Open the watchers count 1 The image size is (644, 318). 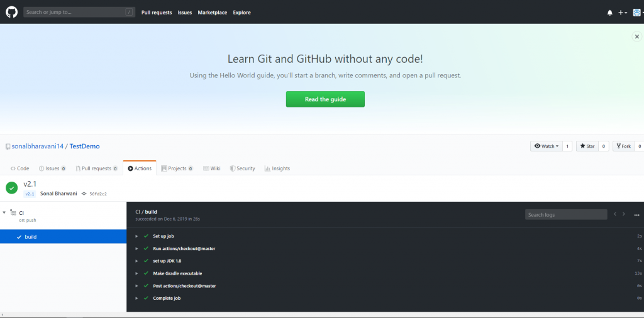coord(567,146)
